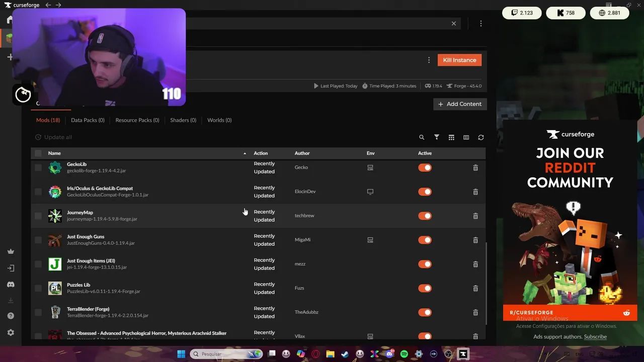644x362 pixels.
Task: Open CurseForge settings gear in sidebar
Action: 11,332
